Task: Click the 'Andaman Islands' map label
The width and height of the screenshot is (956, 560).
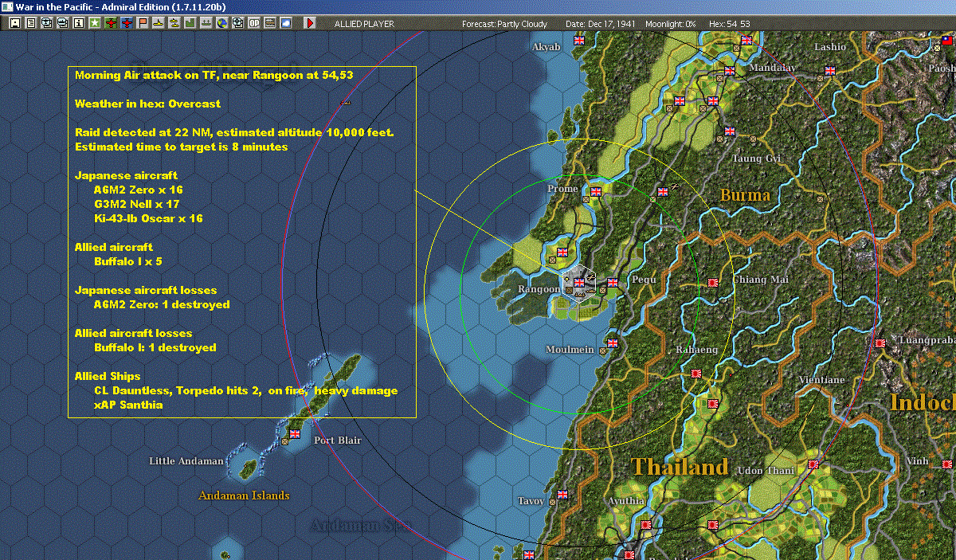Action: 244,495
